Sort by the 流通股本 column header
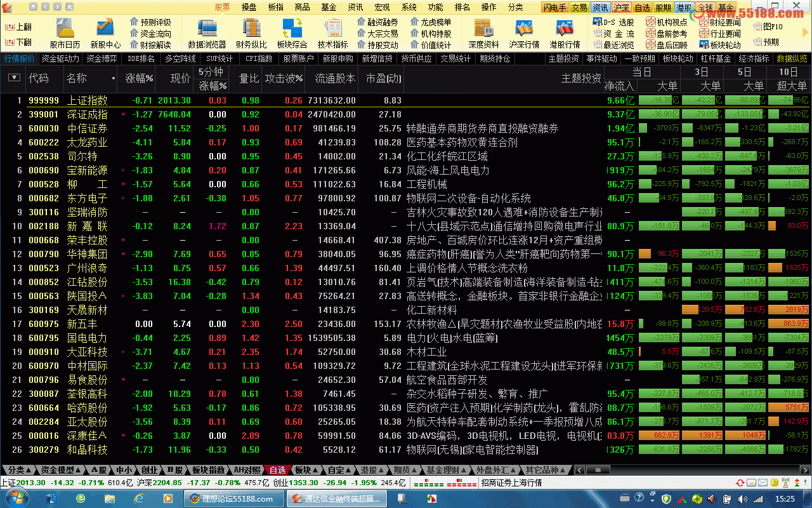Viewport: 812px width, 508px height. [335, 78]
